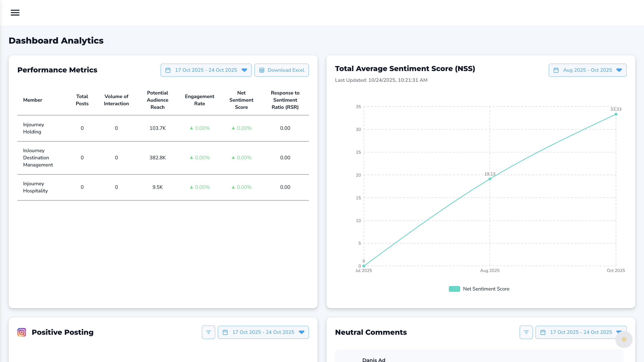Toggle Net Sentiment Score legend series
The width and height of the screenshot is (644, 362).
point(486,289)
